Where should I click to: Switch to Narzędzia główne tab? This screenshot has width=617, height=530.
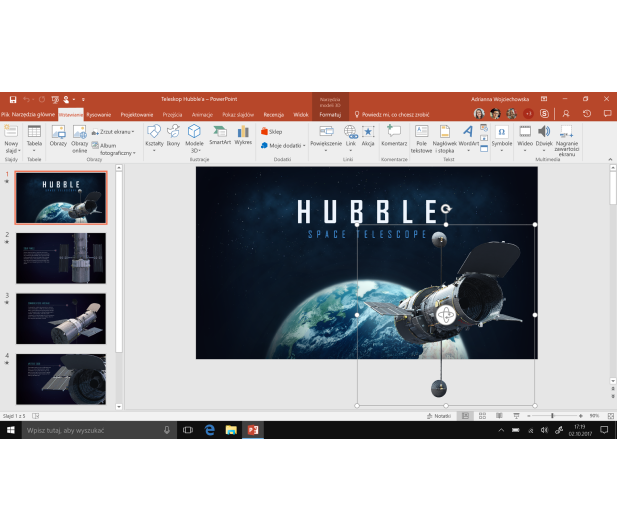coord(33,114)
